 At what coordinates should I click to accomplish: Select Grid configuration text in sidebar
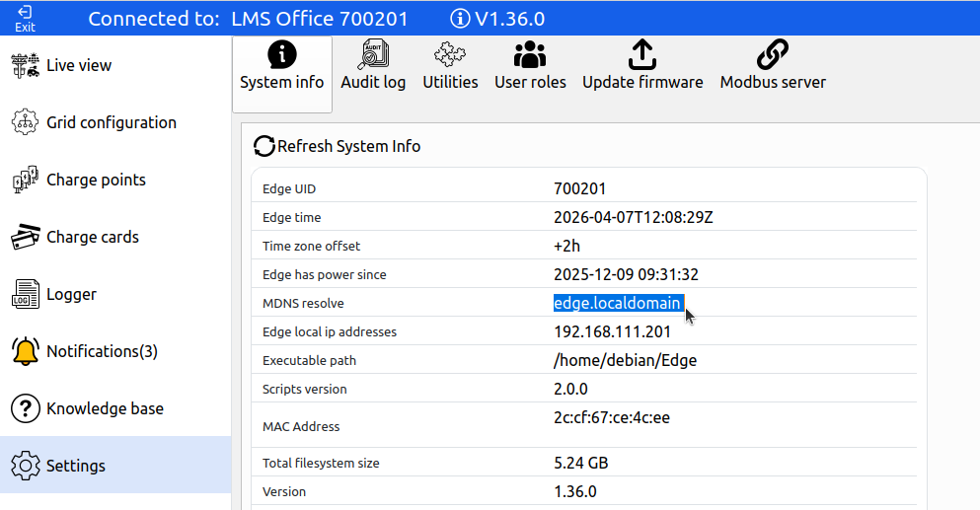click(112, 123)
